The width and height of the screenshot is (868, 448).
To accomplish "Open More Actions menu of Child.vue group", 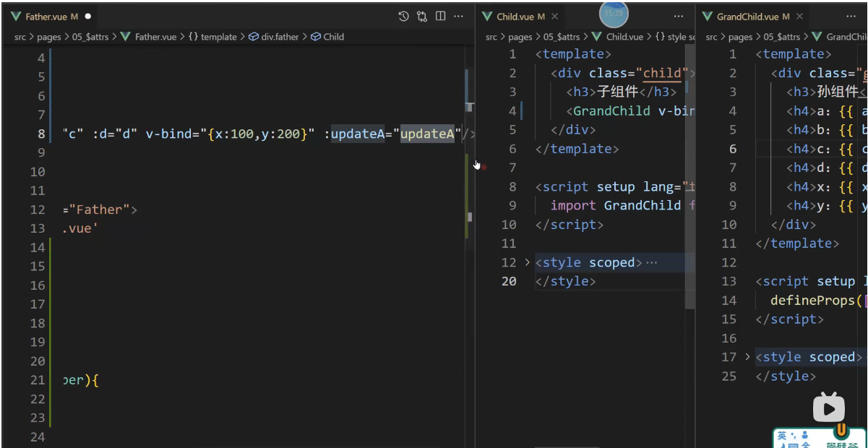I will click(678, 16).
